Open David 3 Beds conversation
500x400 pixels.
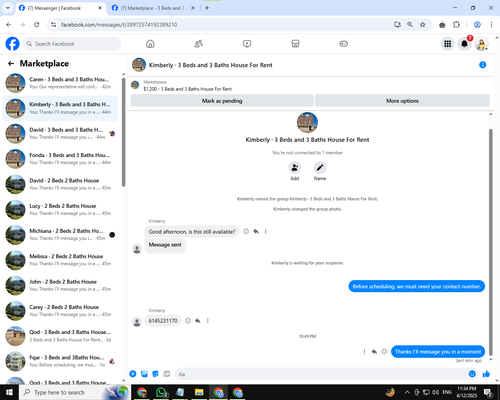(x=60, y=133)
